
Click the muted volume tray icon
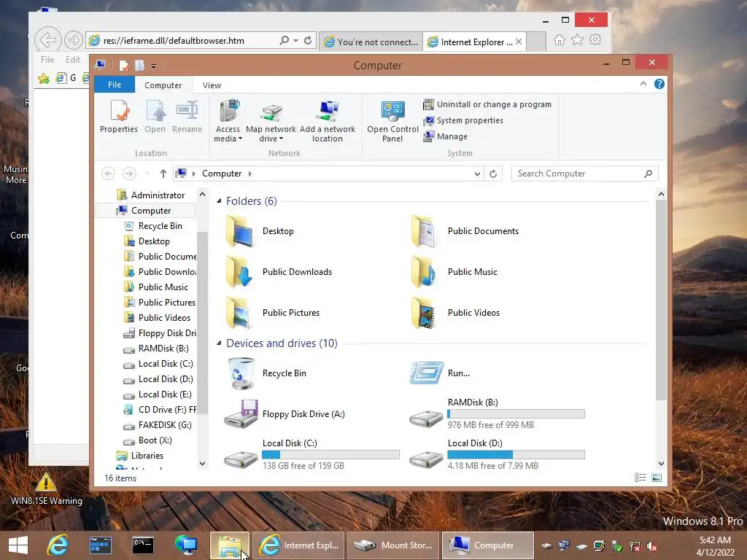(651, 546)
